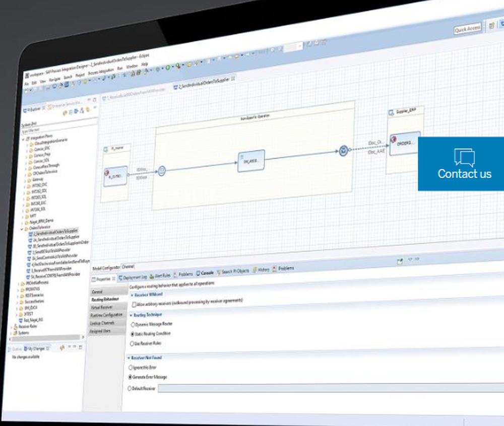
Task: Collapse the Routing Technique section
Action: (x=131, y=315)
